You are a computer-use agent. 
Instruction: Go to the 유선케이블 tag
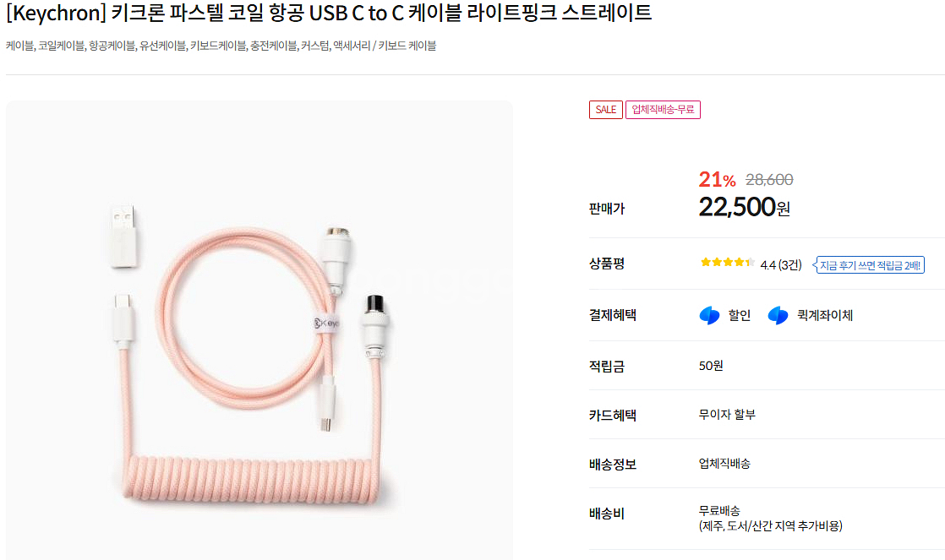pyautogui.click(x=163, y=46)
